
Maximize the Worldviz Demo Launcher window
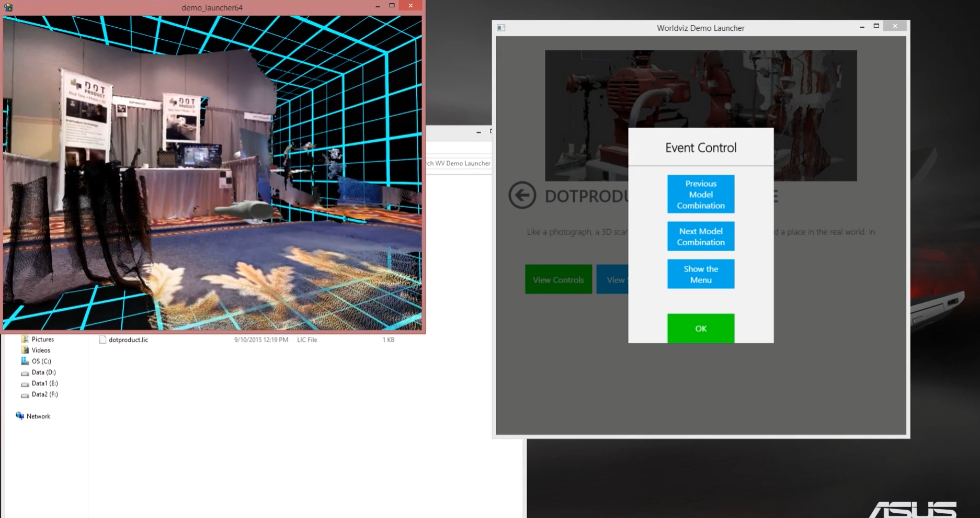(x=876, y=26)
